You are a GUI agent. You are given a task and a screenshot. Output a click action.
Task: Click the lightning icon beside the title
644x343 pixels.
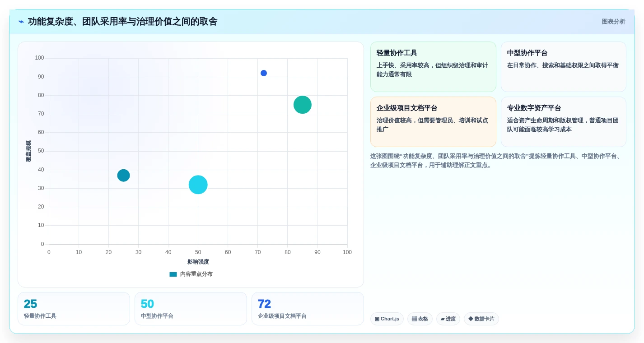click(21, 22)
